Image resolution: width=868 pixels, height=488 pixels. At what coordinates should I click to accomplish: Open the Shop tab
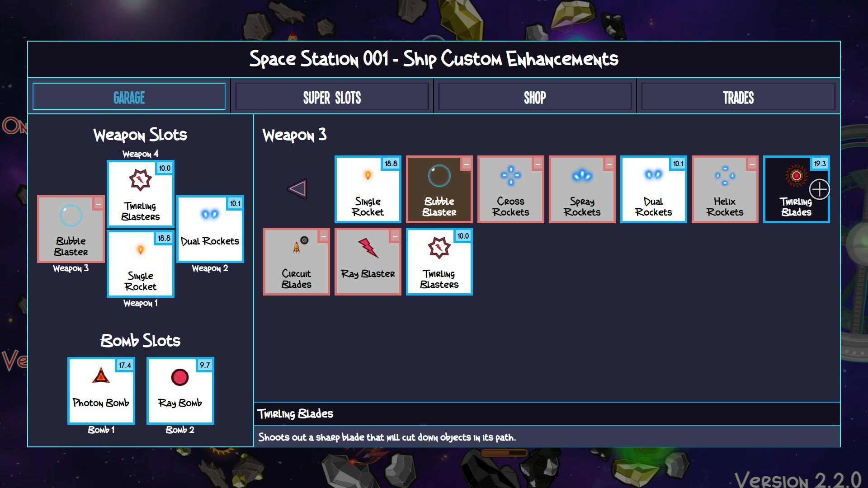coord(535,96)
